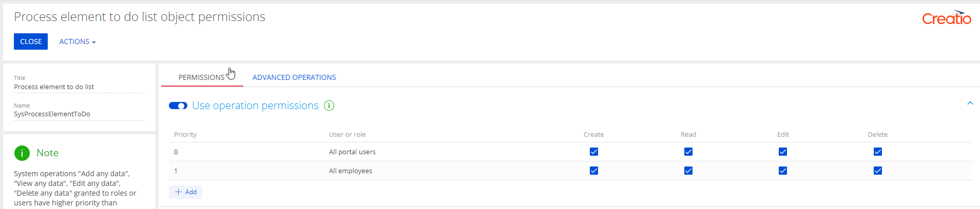
Task: Uncheck Create for All employees
Action: click(594, 171)
